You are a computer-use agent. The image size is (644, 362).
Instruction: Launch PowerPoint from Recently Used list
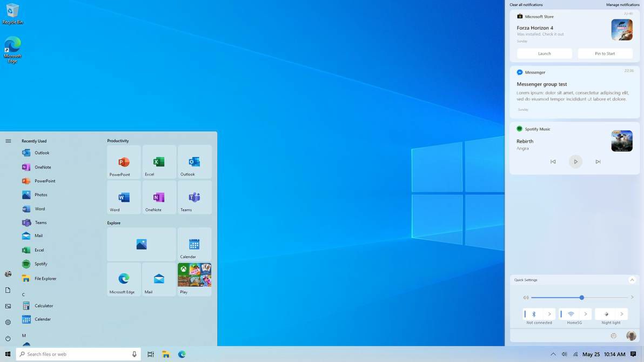(x=38, y=181)
